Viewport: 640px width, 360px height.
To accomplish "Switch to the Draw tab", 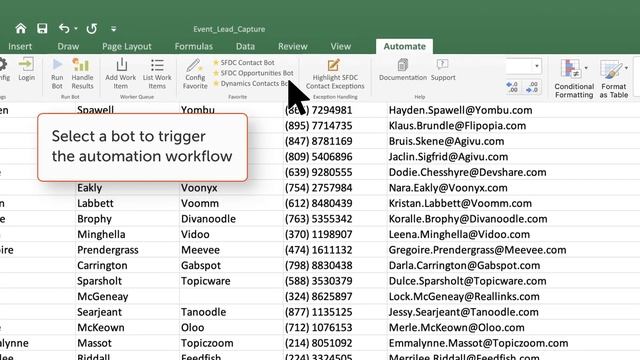I will pos(68,47).
